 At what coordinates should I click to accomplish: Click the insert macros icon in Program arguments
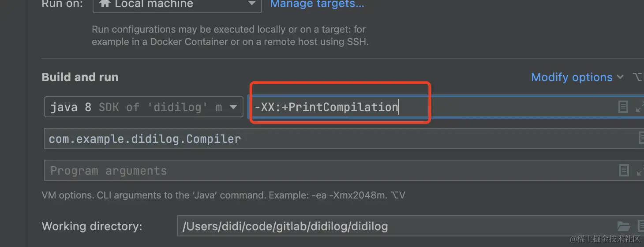click(x=623, y=170)
